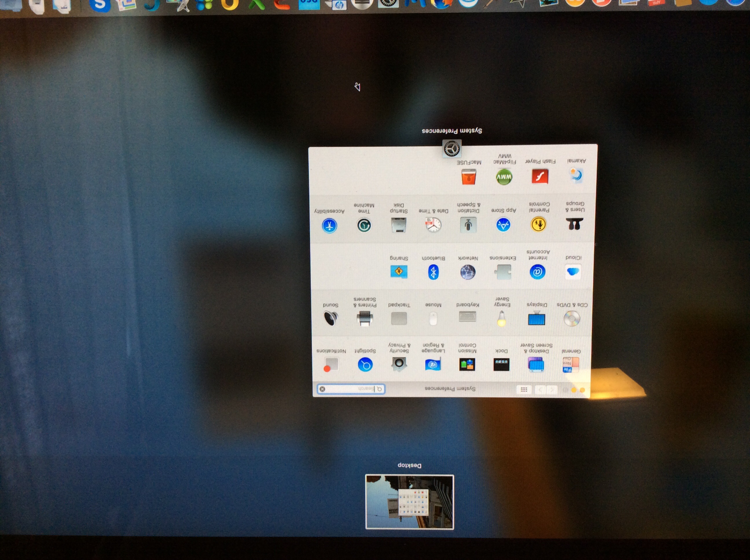Viewport: 750px width, 560px height.
Task: Open CDs & DVDs preferences
Action: (x=572, y=319)
